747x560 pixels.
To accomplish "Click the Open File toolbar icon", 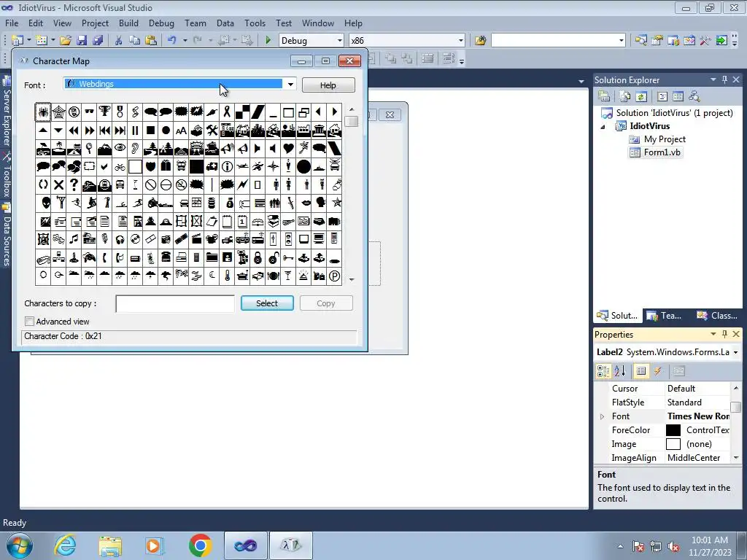I will pyautogui.click(x=66, y=41).
